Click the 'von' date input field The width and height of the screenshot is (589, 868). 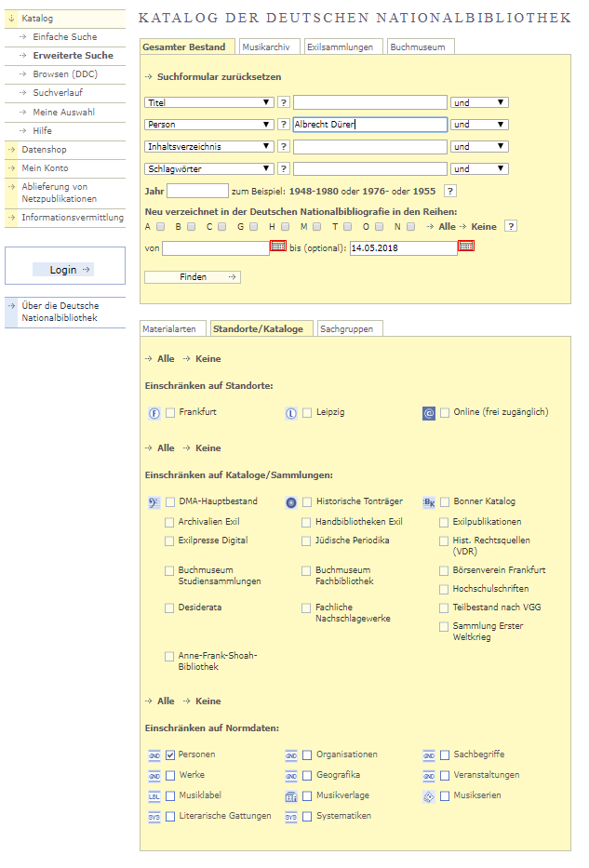pyautogui.click(x=216, y=248)
